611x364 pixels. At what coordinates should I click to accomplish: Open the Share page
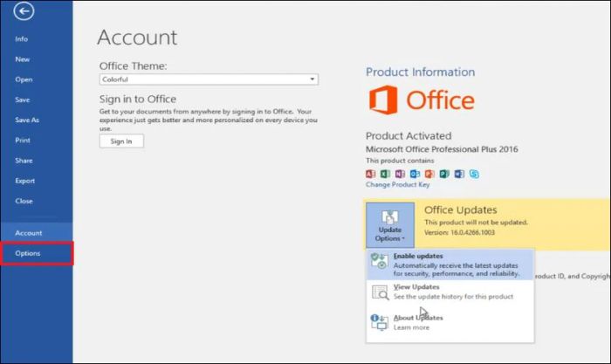coord(24,161)
